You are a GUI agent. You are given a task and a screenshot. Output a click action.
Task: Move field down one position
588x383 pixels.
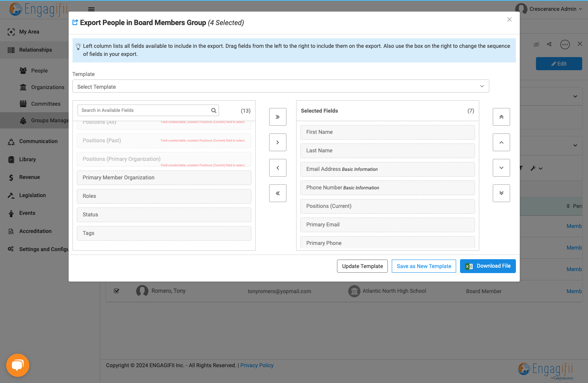click(501, 168)
